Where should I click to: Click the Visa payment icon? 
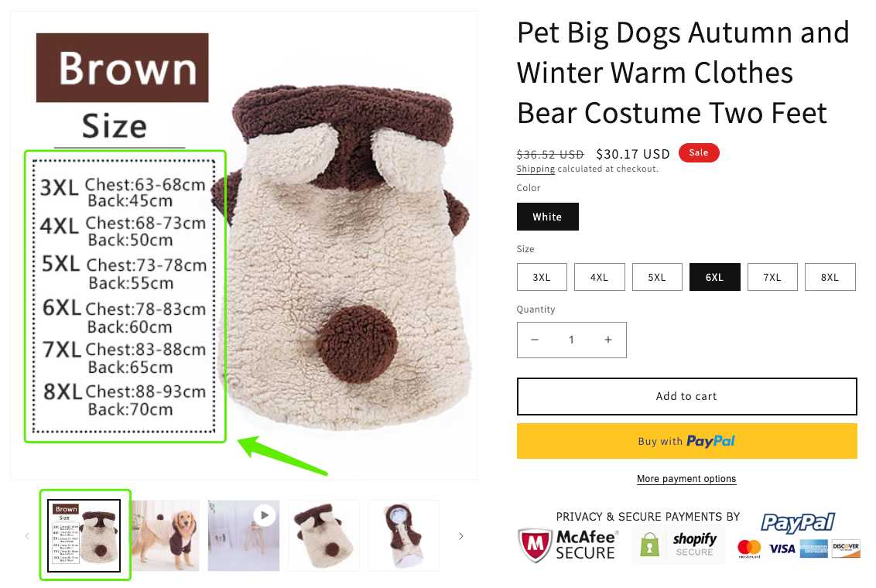[x=782, y=549]
